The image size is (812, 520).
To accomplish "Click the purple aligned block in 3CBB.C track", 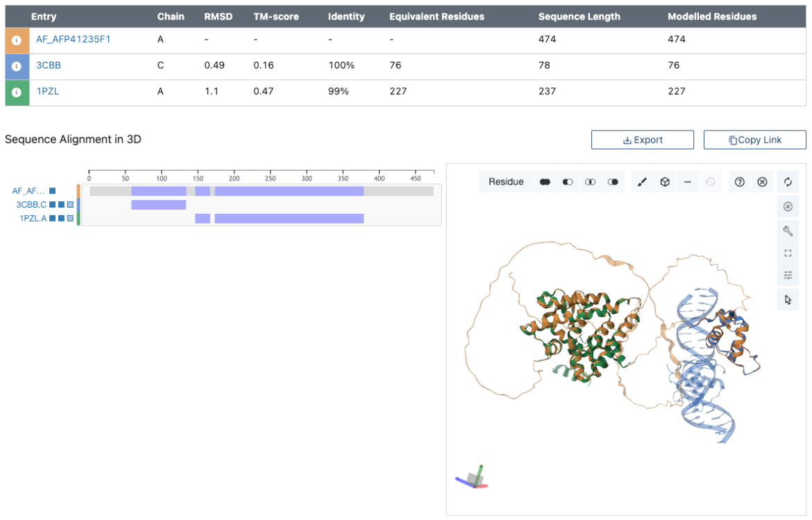I will 158,205.
